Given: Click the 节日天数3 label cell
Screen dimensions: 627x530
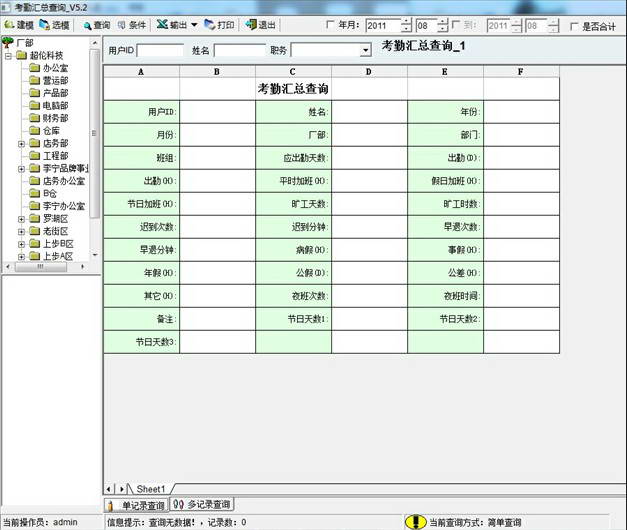Looking at the screenshot, I should coord(141,342).
